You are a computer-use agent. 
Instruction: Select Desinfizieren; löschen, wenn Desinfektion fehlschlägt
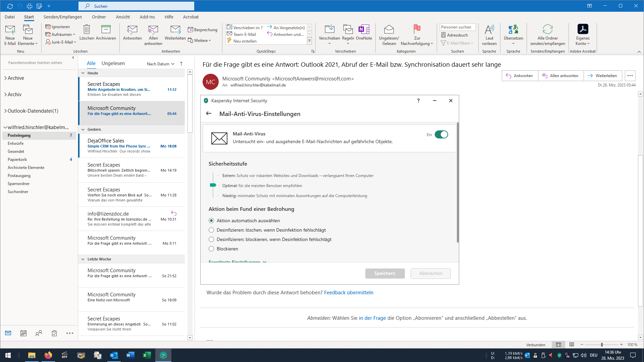tap(267, 230)
